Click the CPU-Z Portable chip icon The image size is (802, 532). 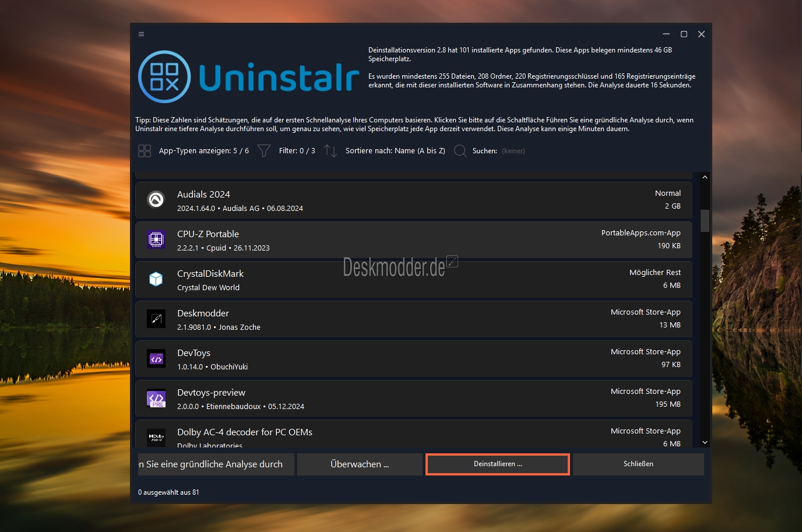click(x=156, y=239)
